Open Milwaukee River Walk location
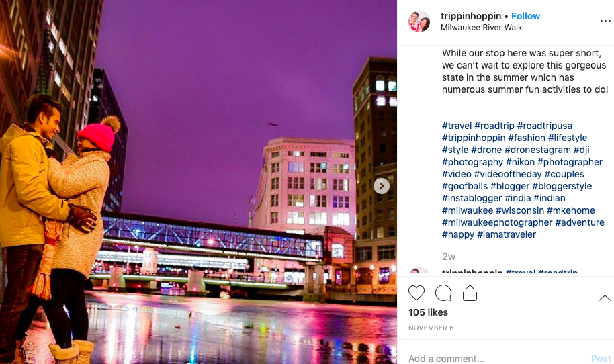 (x=481, y=28)
